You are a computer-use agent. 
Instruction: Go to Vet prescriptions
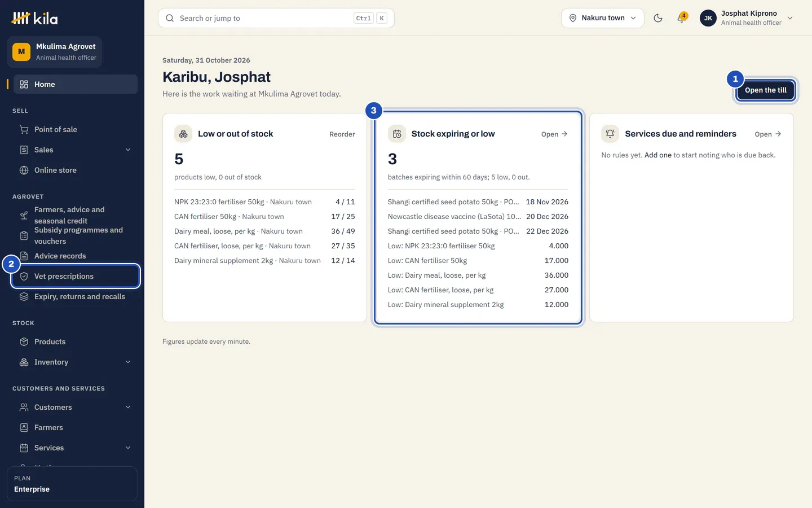pos(76,276)
